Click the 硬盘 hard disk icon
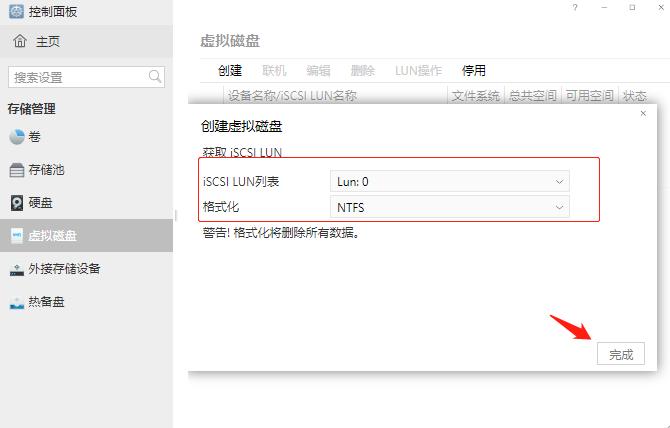The image size is (670, 428). point(17,203)
